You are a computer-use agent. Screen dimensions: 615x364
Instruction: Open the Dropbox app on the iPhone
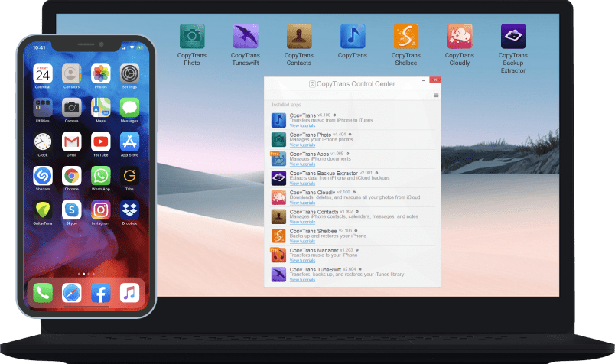tap(129, 210)
